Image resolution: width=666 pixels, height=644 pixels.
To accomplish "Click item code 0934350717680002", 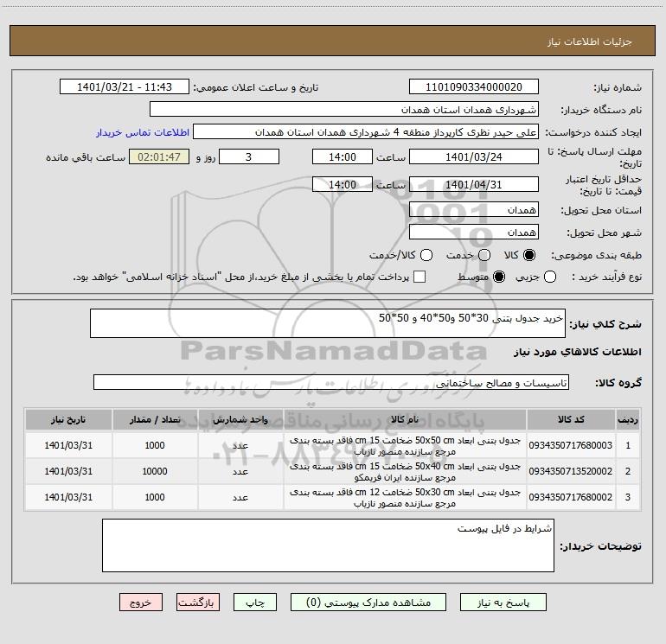I will [571, 497].
